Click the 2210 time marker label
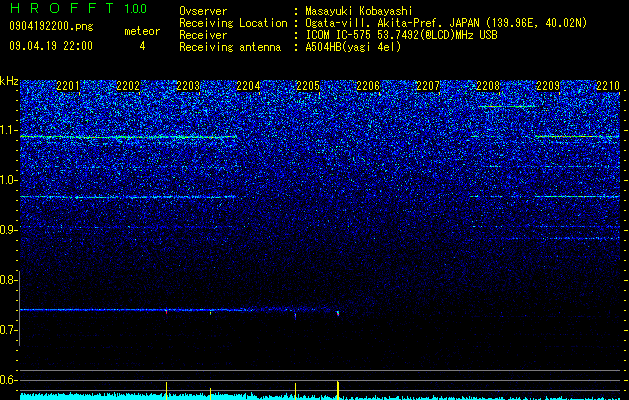 608,86
